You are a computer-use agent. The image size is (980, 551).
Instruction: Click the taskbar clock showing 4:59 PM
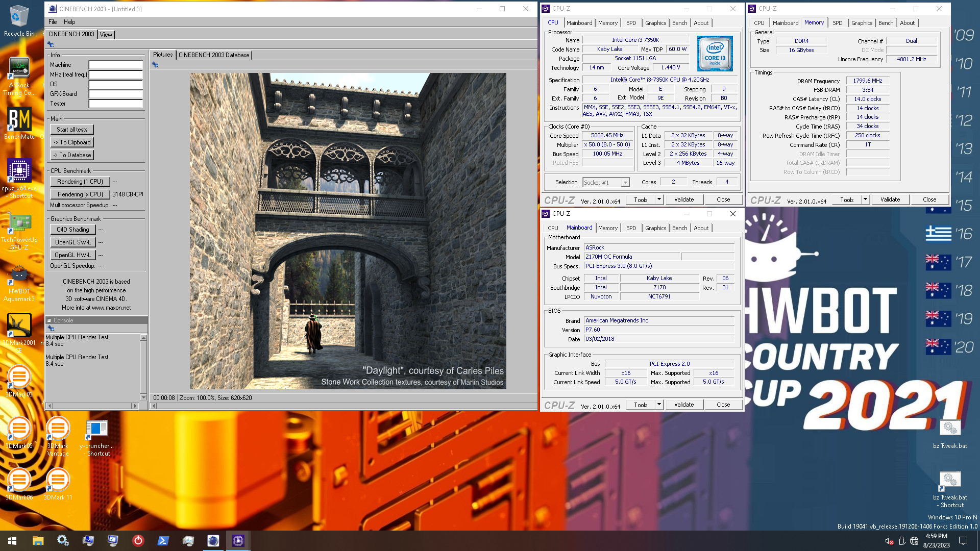[x=936, y=541]
